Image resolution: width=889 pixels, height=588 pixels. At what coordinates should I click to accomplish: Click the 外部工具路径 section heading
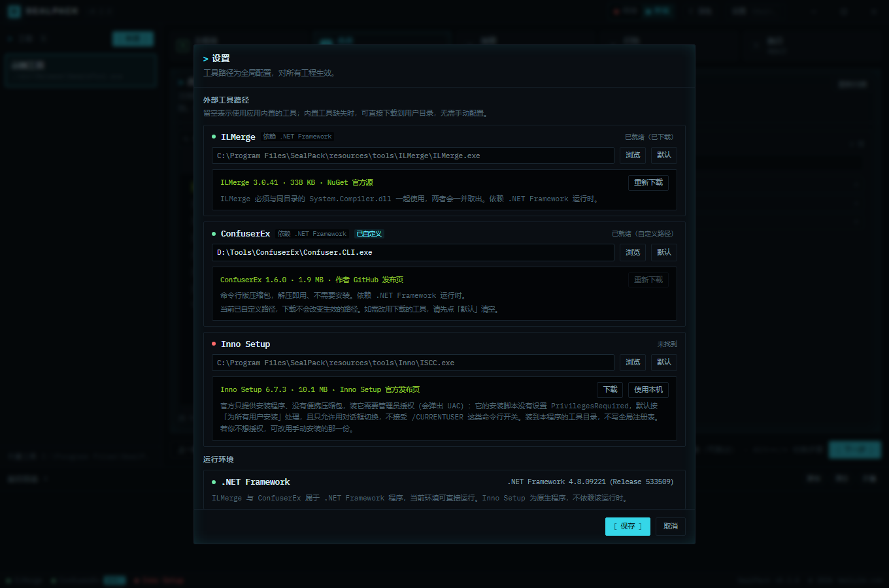tap(226, 100)
